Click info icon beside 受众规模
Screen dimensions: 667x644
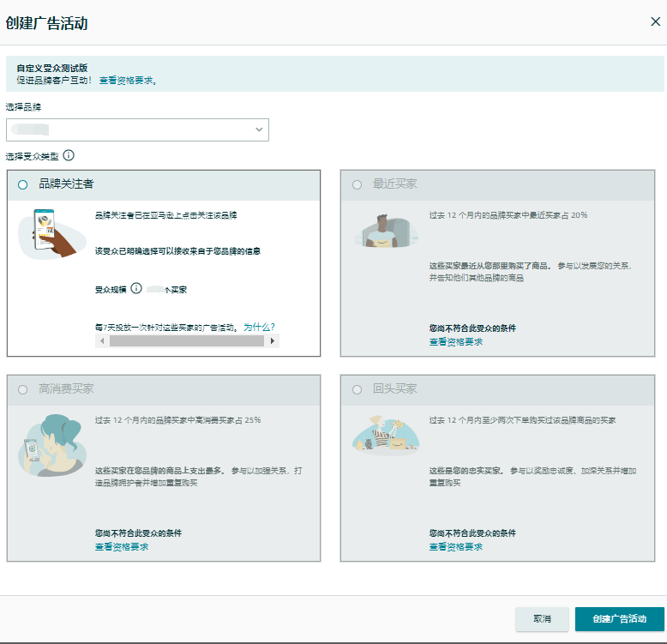click(136, 289)
